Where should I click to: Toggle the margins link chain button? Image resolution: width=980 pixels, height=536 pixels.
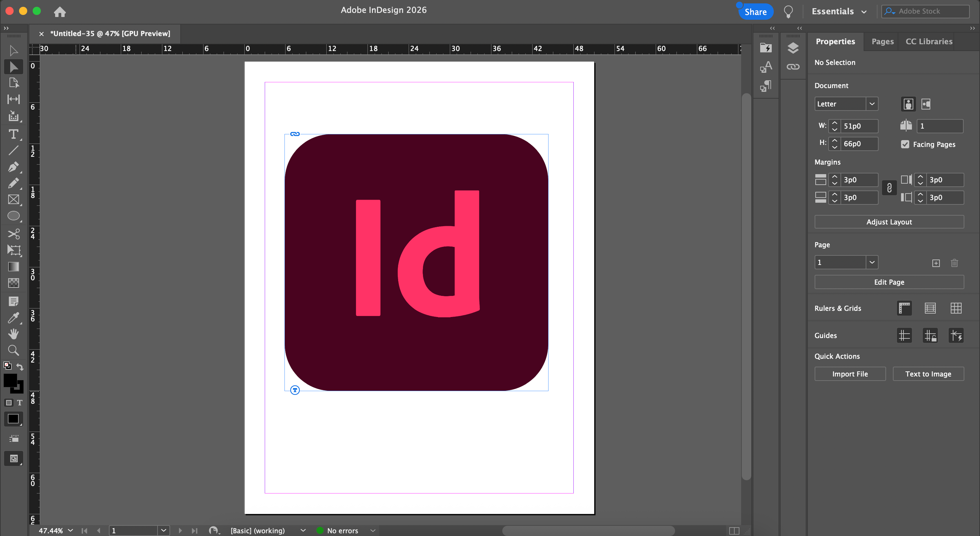889,188
